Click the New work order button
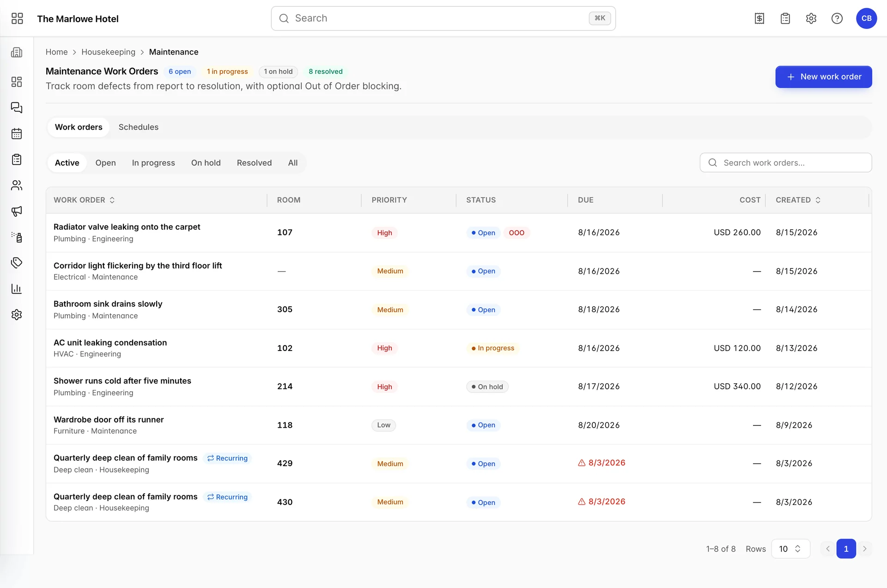 824,77
